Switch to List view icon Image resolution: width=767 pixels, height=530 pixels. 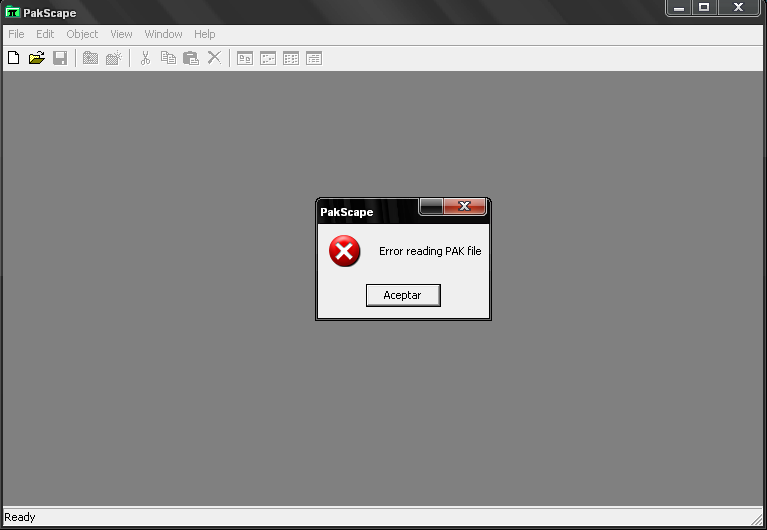pos(291,58)
